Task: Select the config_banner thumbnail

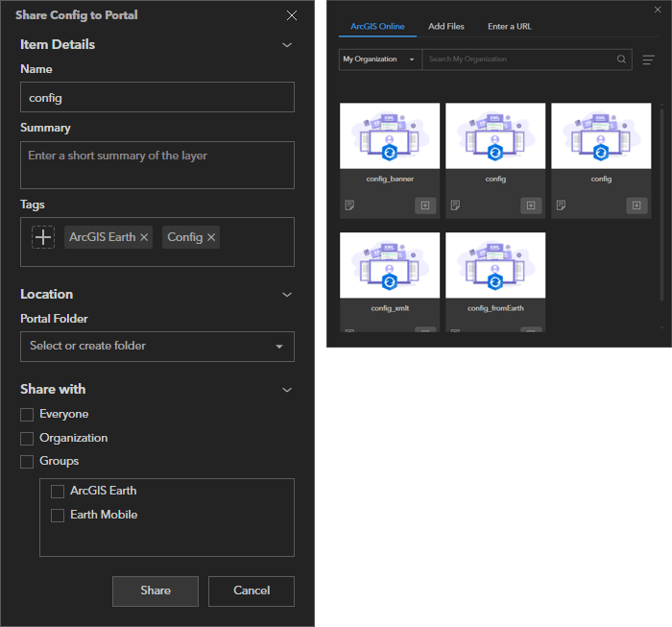Action: point(390,135)
